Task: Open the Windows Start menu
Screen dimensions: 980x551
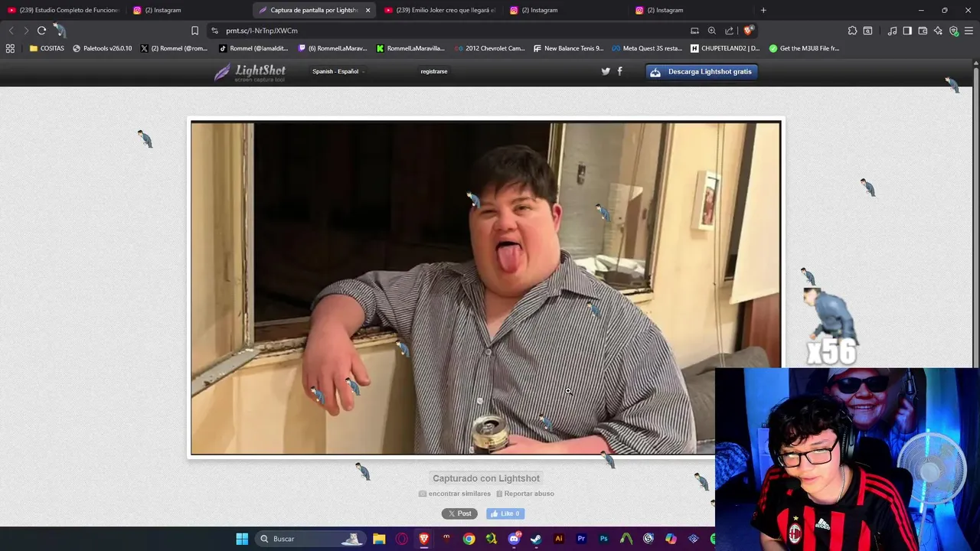Action: pyautogui.click(x=242, y=539)
